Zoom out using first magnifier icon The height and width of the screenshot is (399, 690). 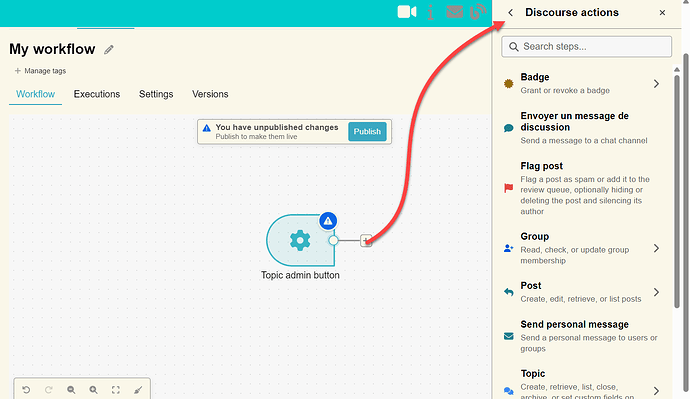tap(71, 390)
